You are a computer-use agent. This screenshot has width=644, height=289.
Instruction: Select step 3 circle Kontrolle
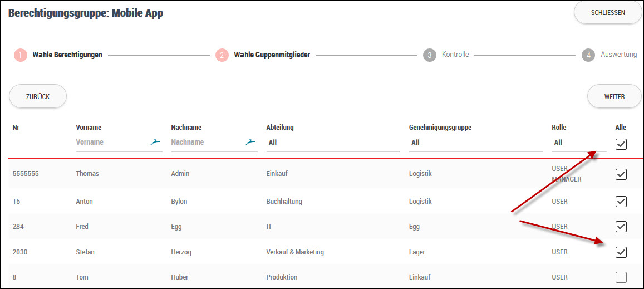pos(430,55)
